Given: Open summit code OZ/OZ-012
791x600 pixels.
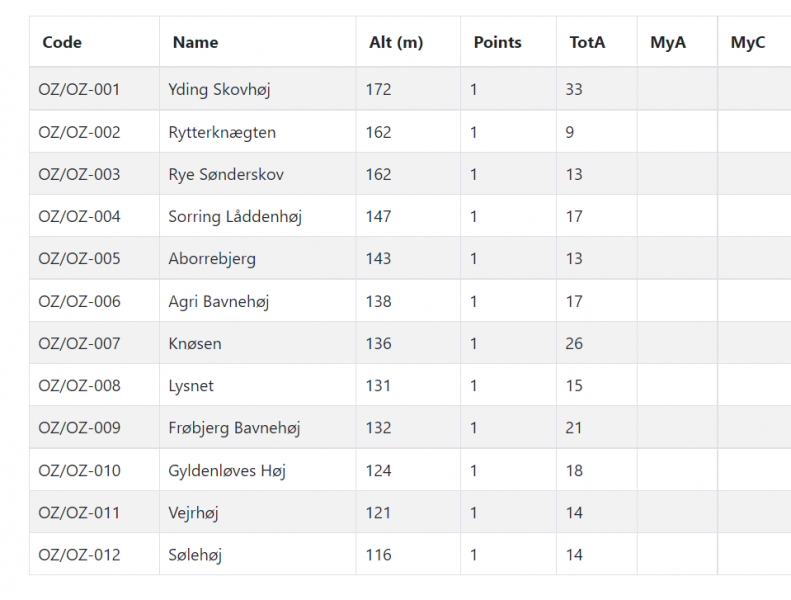Looking at the screenshot, I should 79,555.
